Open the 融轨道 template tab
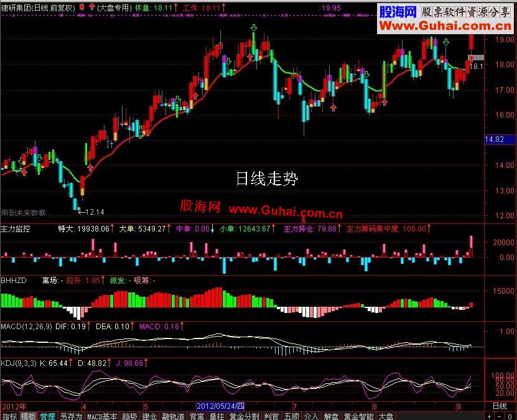Viewport: 517px width, 420px height. pos(173,416)
